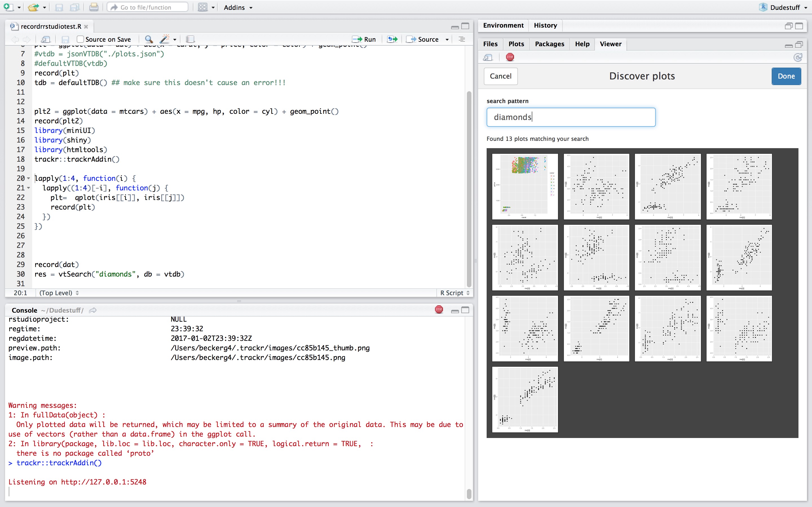The width and height of the screenshot is (812, 507).
Task: Click the print icon in toolbar
Action: point(94,7)
